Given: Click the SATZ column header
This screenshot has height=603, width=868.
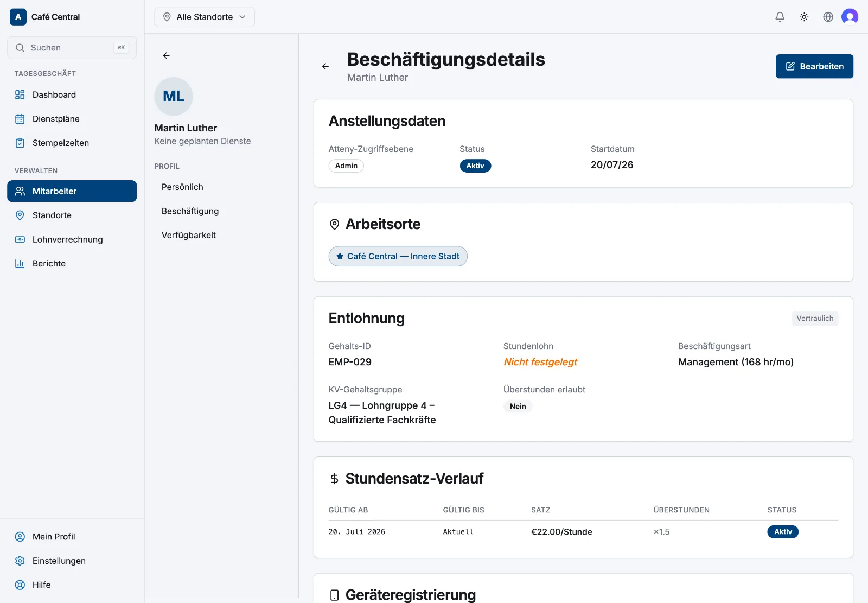Looking at the screenshot, I should click(541, 510).
